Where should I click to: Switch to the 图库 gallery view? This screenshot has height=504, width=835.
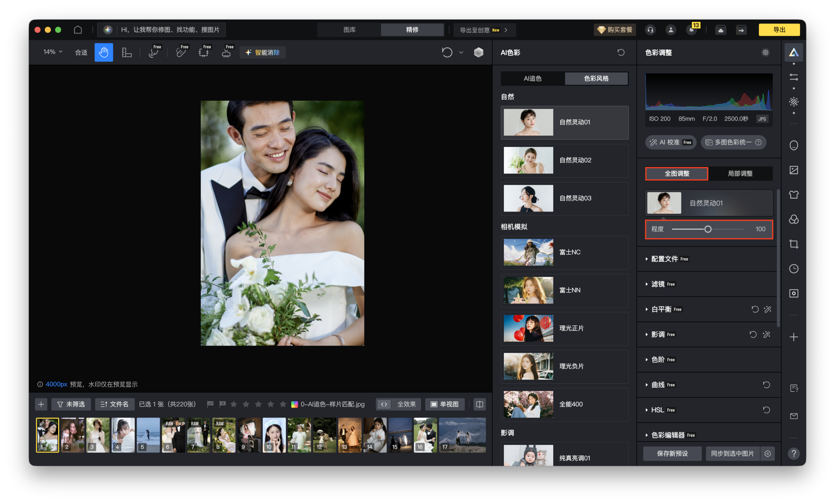[349, 30]
